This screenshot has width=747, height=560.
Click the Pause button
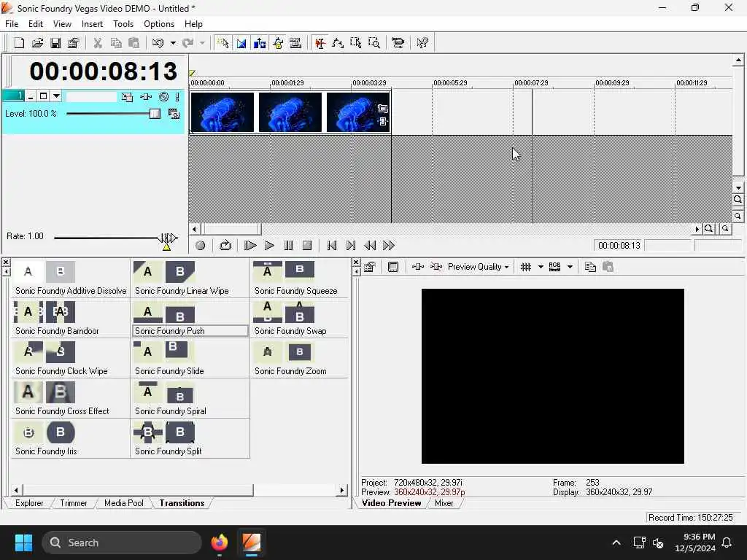click(x=288, y=246)
